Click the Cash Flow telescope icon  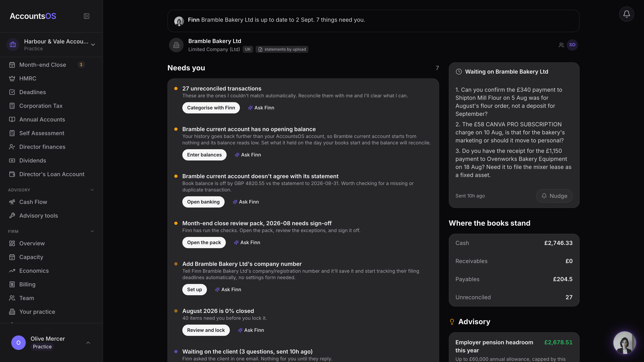pyautogui.click(x=12, y=202)
